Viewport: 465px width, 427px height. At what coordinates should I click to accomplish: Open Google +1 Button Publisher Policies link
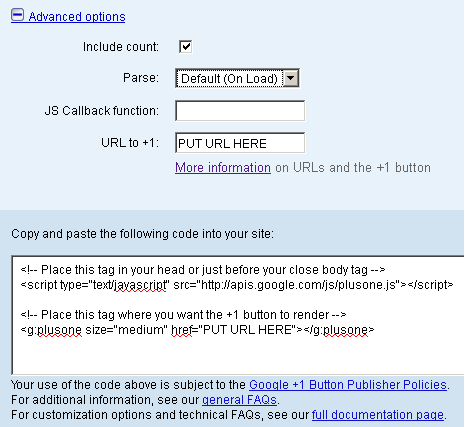click(348, 385)
